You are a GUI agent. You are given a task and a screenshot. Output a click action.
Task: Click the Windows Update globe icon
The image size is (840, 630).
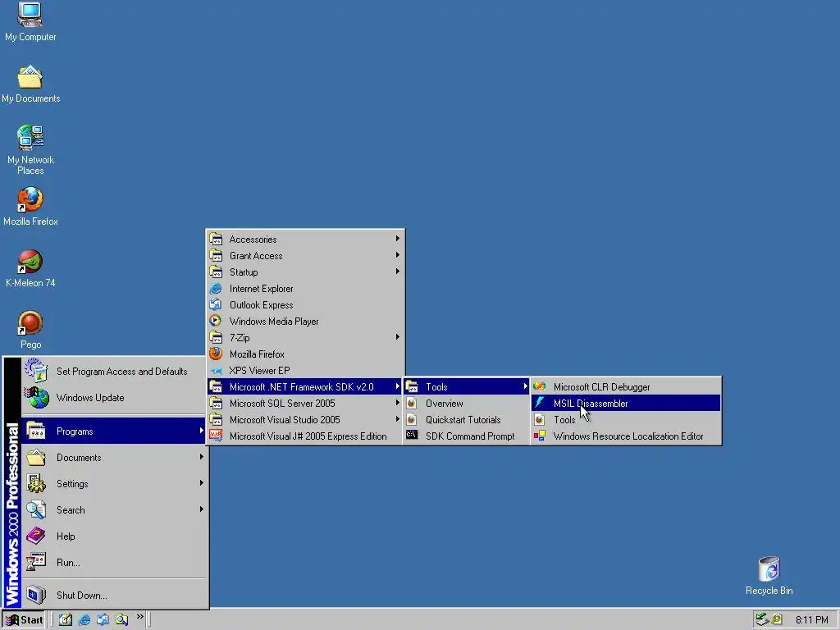(x=36, y=398)
